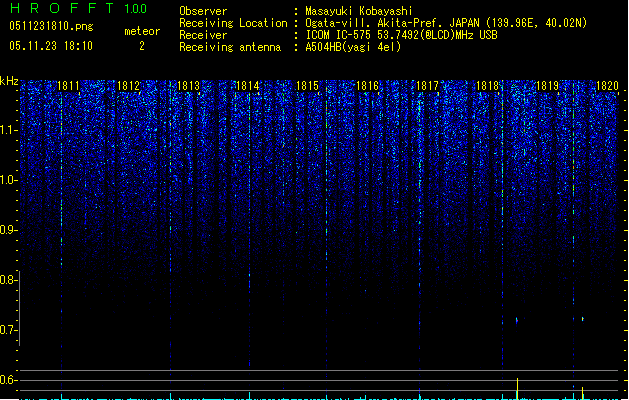Click the Receiving antenna label
629x400 pixels.
point(230,47)
